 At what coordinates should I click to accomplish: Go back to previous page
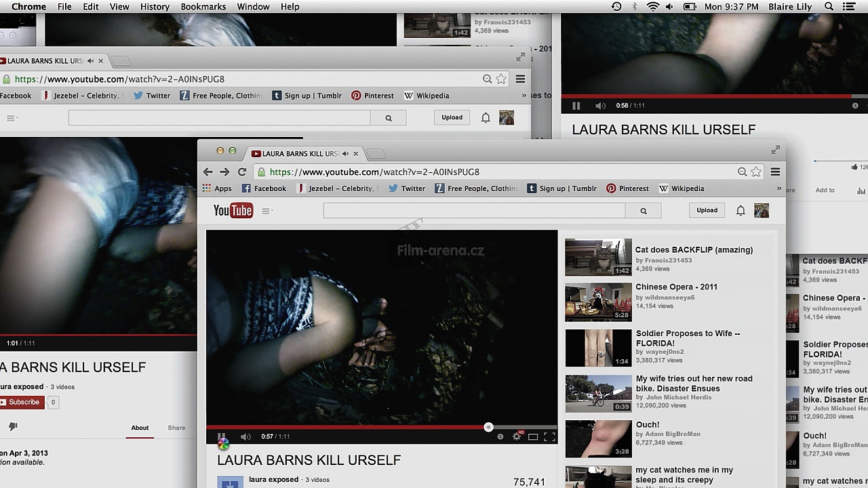[x=208, y=172]
